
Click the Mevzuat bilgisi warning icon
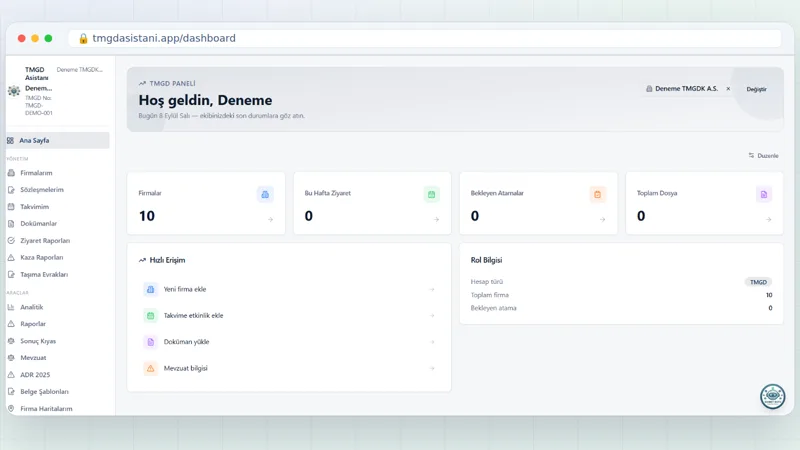coord(151,368)
